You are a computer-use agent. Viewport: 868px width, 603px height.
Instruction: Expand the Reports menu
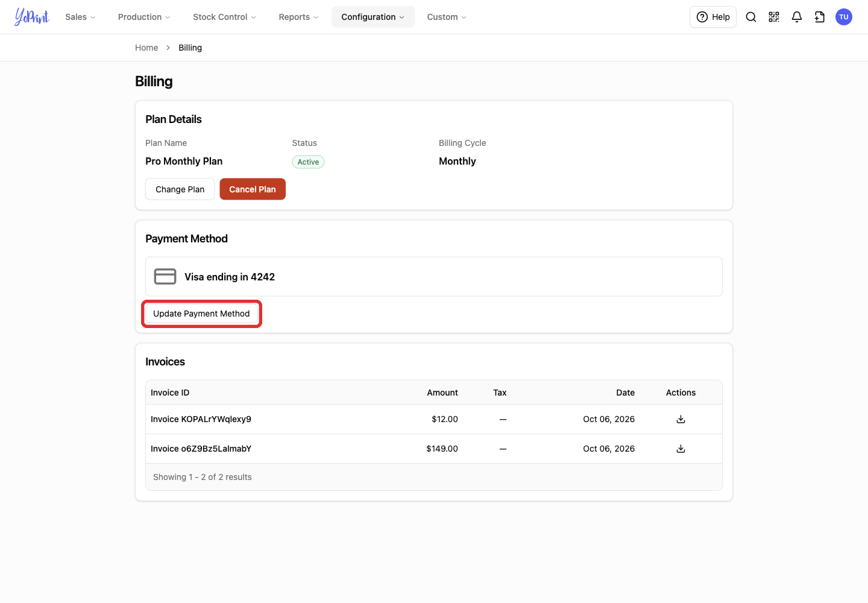(298, 17)
